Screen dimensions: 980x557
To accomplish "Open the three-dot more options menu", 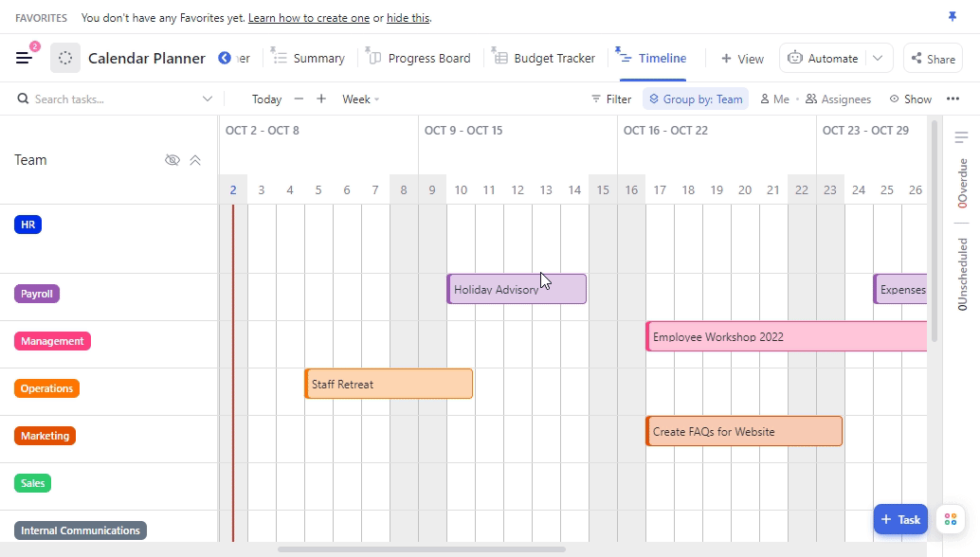I will (x=953, y=99).
